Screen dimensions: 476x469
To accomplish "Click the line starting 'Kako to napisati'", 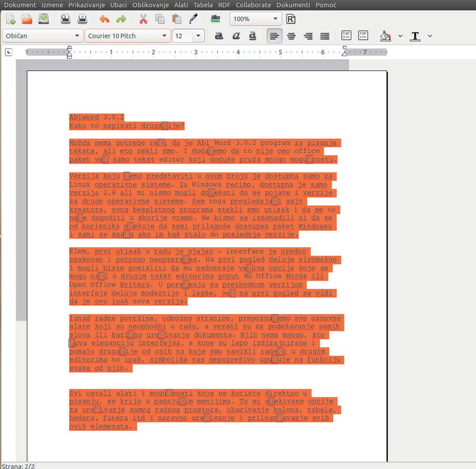I will click(x=127, y=126).
